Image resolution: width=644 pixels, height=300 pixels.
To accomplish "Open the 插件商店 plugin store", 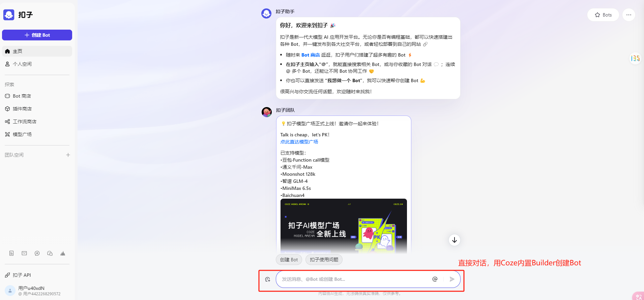I will click(x=37, y=109).
